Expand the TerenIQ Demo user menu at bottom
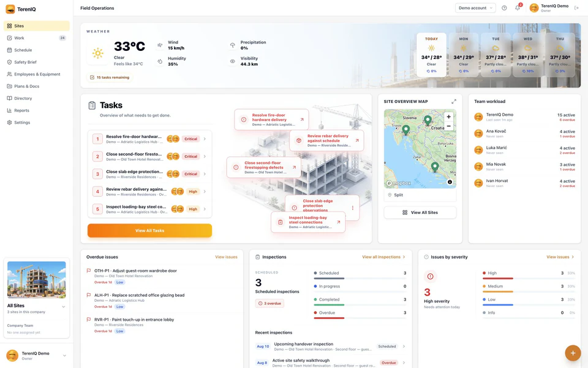The height and width of the screenshot is (368, 588). pos(64,356)
